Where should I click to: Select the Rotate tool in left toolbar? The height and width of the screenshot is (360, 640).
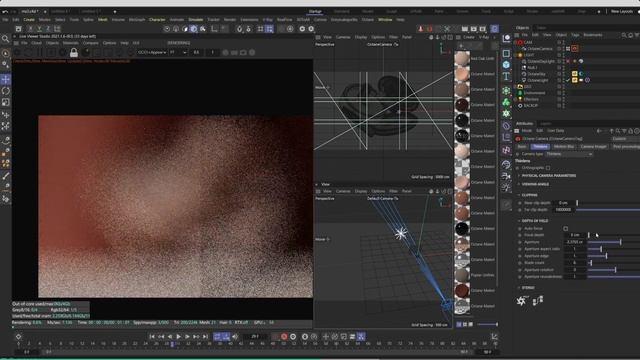click(6, 91)
